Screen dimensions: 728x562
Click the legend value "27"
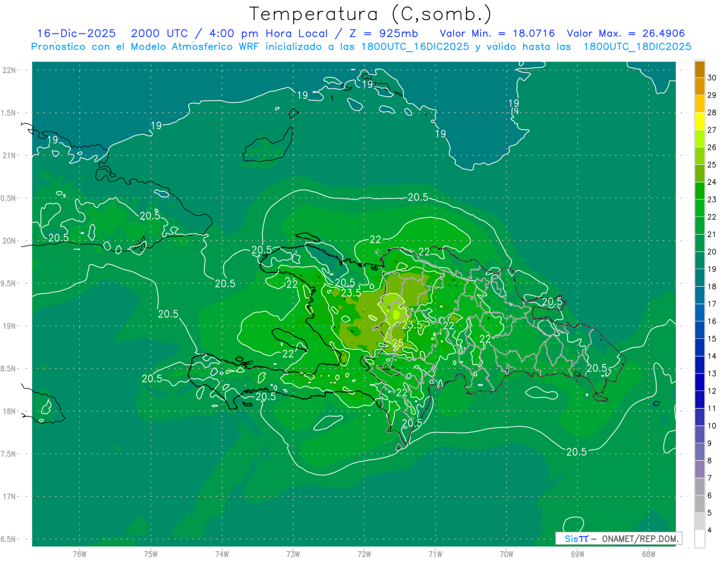click(713, 130)
